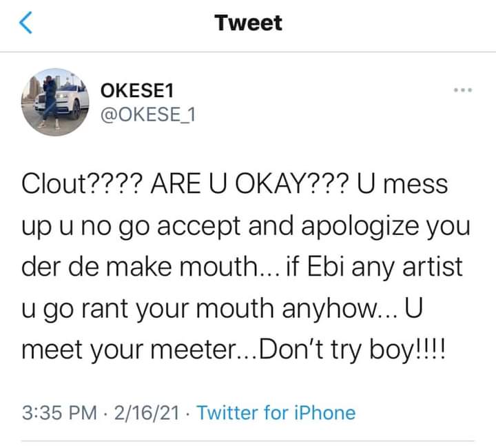Open the Twitter for iPhone source link
The image size is (496, 448).
coord(276,413)
